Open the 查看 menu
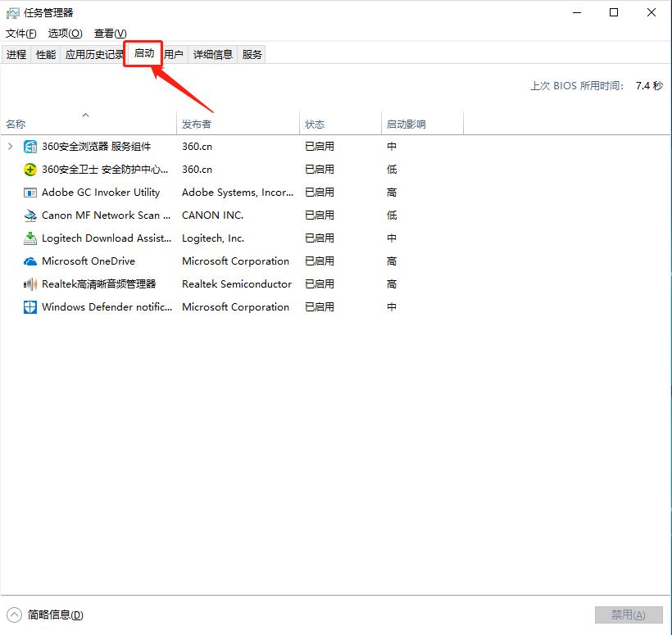This screenshot has width=672, height=635. [109, 33]
